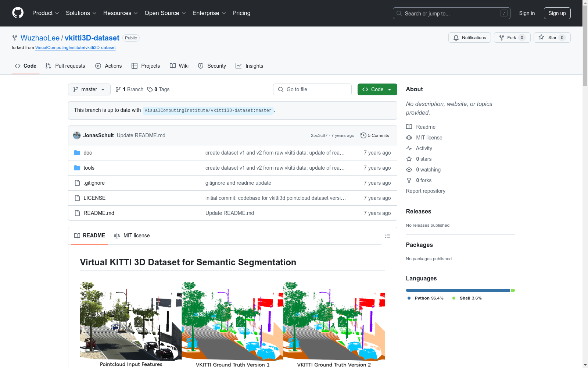This screenshot has width=588, height=368.
Task: Switch to the Security tab
Action: 212,66
